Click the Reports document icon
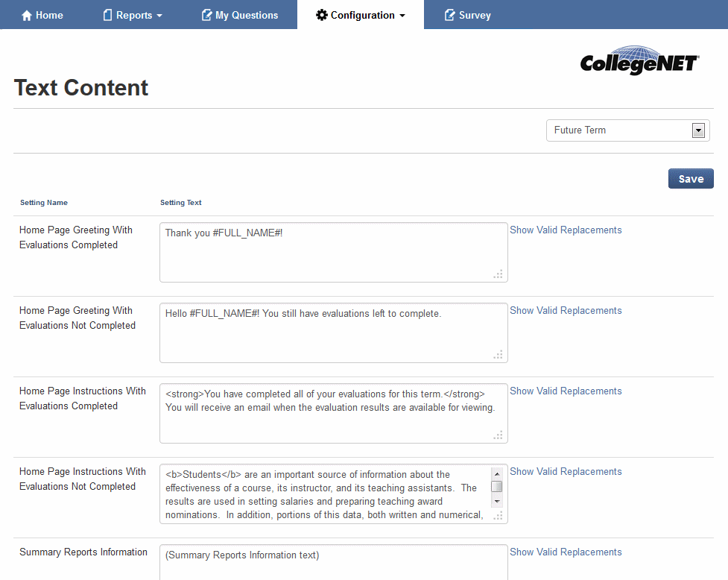The image size is (728, 580). coord(107,16)
